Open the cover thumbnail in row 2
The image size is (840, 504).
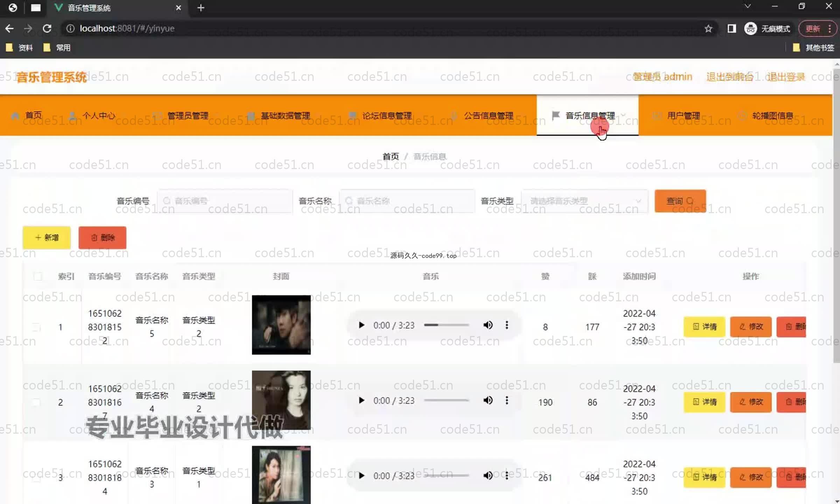(281, 400)
